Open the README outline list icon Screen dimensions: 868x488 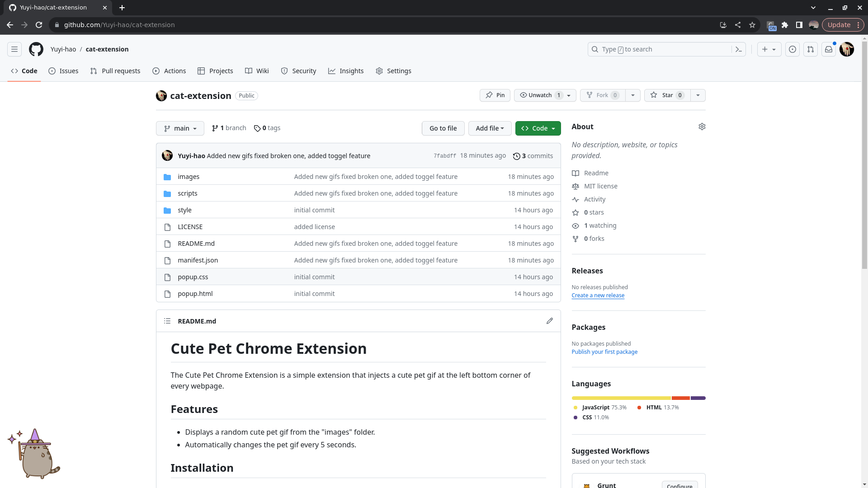(167, 321)
